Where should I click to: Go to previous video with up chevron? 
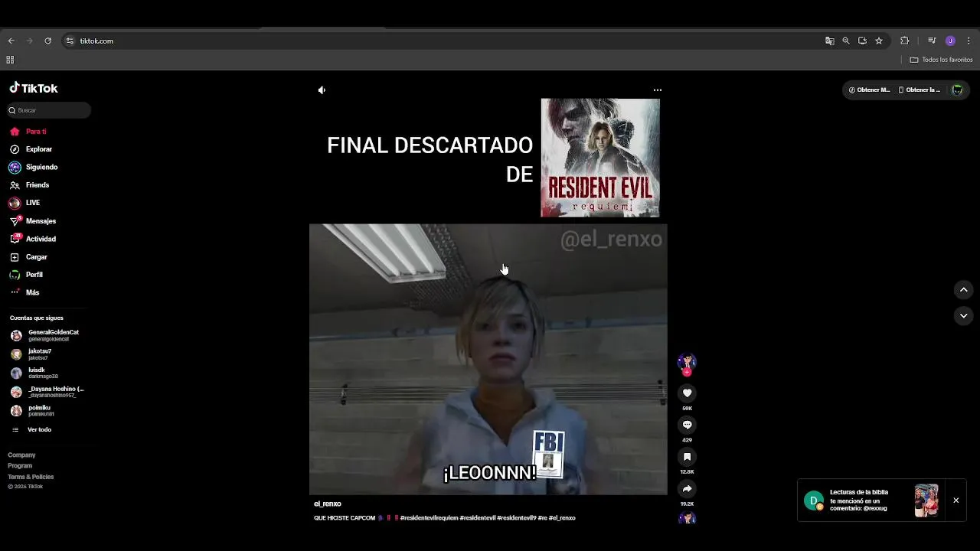tap(963, 290)
